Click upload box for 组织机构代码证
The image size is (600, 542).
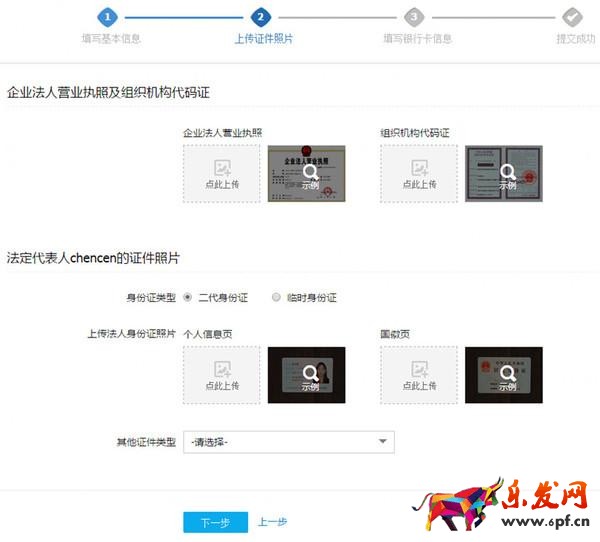coord(419,174)
